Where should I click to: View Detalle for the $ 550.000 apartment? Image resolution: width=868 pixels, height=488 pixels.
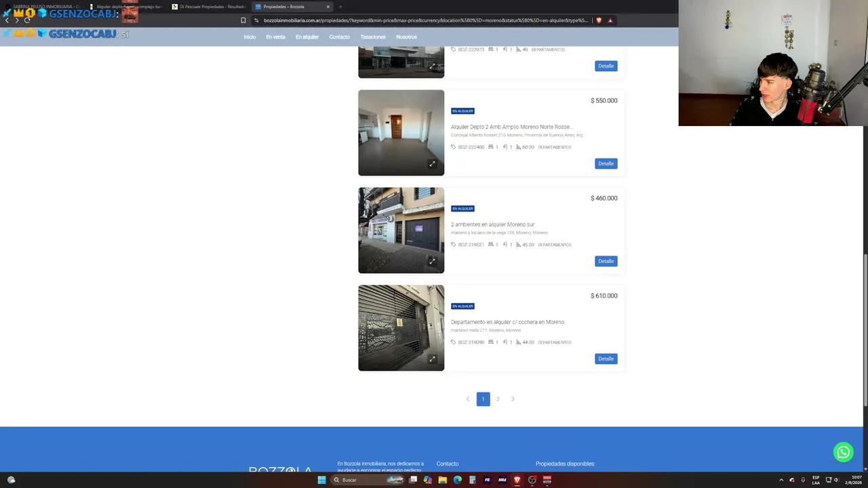click(606, 163)
